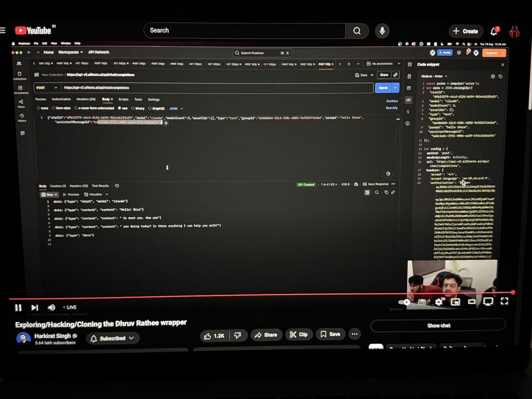This screenshot has width=532, height=399.
Task: Expand the Postman Workspaces dropdown
Action: (71, 52)
